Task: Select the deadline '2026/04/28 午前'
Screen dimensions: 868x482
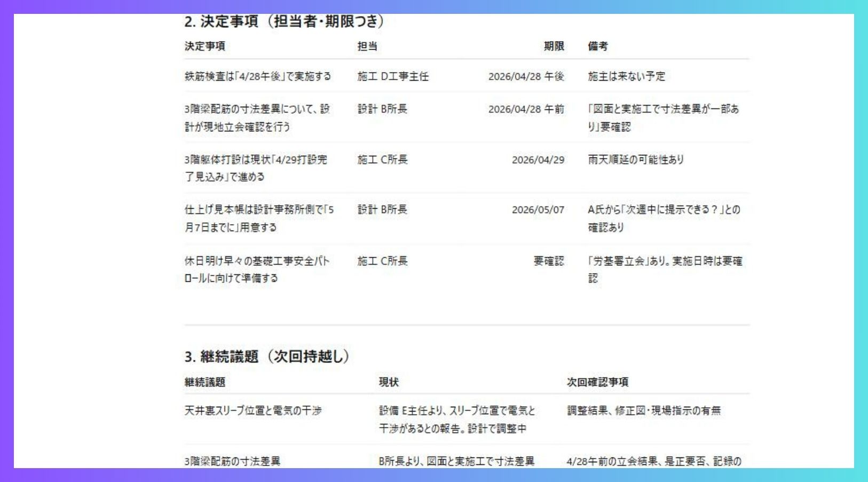Action: coord(526,109)
